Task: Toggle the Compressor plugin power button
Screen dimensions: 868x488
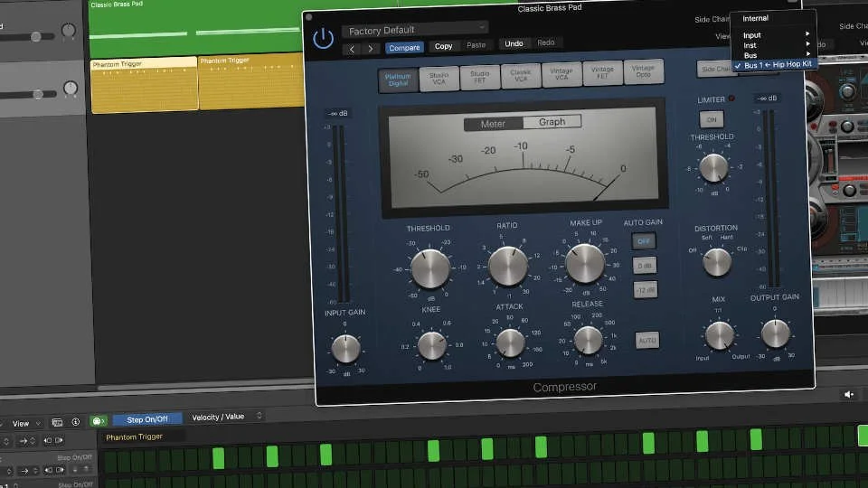Action: click(324, 39)
